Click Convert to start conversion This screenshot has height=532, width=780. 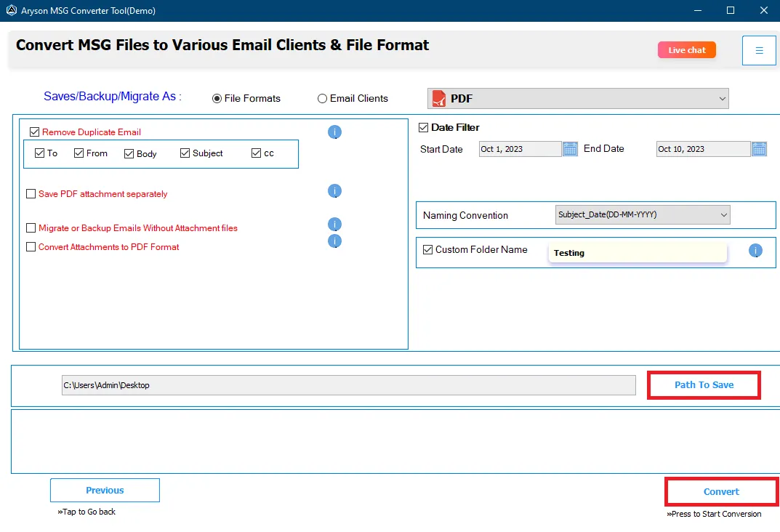[x=721, y=491]
